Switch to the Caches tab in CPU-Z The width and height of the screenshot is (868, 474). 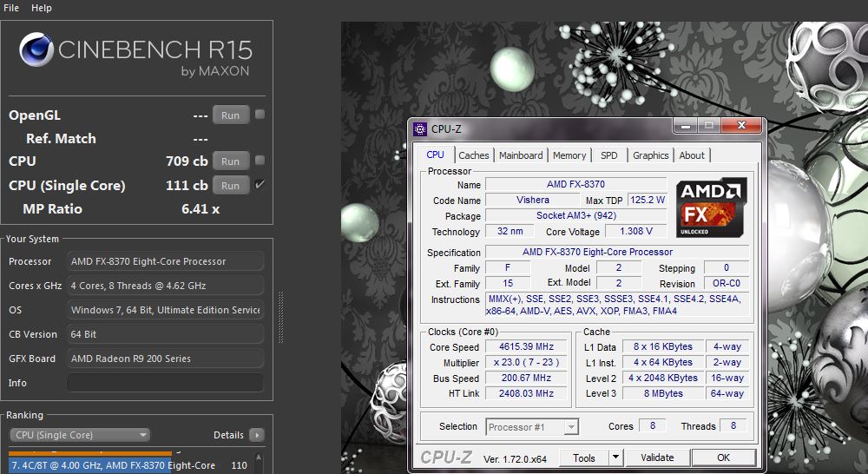point(474,155)
